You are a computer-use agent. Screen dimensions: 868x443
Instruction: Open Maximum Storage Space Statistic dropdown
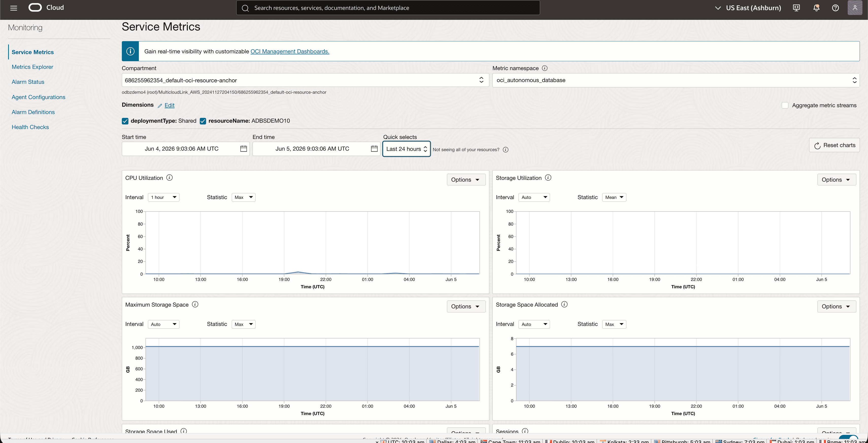244,324
